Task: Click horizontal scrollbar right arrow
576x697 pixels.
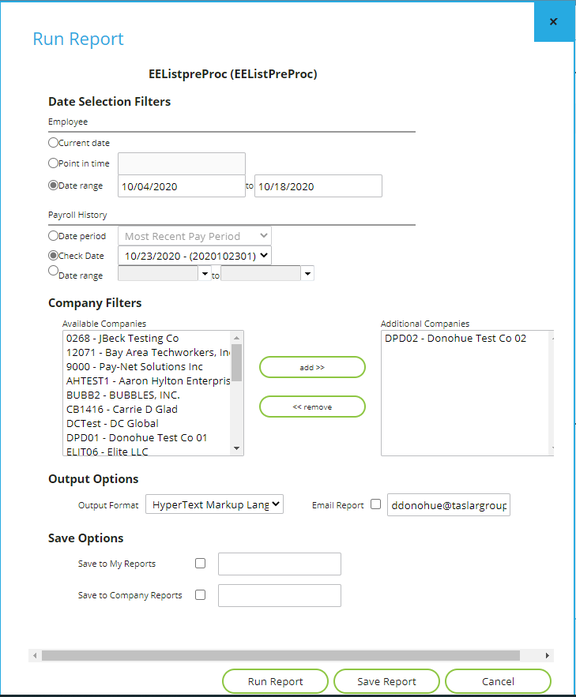Action: click(547, 655)
